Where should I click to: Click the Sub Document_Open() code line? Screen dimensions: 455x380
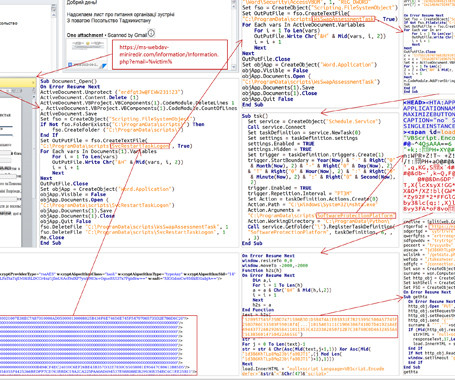pyautogui.click(x=69, y=81)
